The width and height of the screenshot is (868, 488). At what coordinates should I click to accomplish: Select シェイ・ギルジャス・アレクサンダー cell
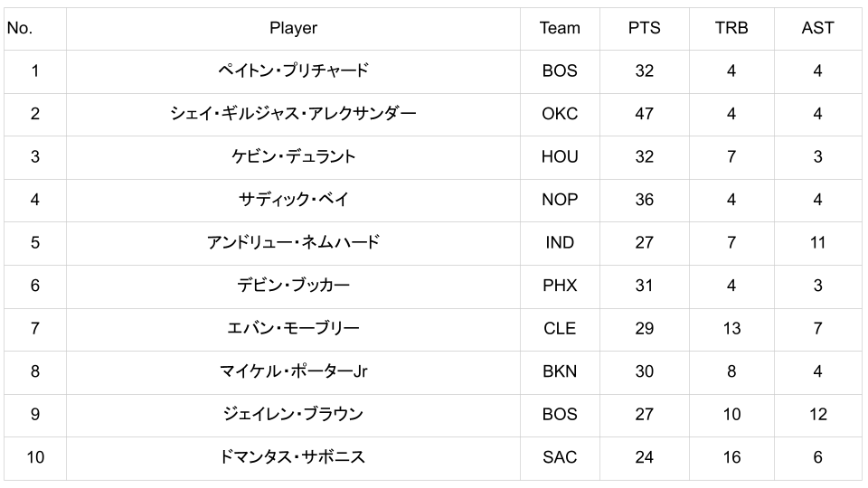[x=293, y=114]
